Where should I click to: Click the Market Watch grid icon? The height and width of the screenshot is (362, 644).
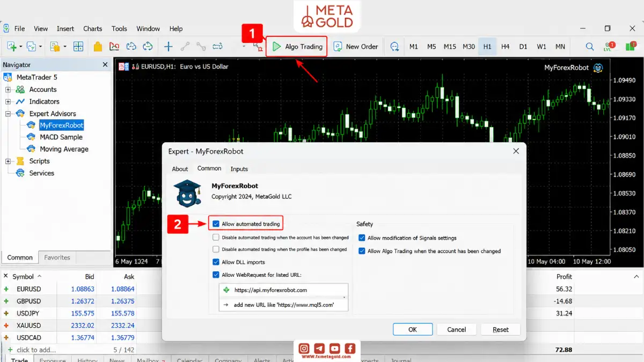(78, 47)
